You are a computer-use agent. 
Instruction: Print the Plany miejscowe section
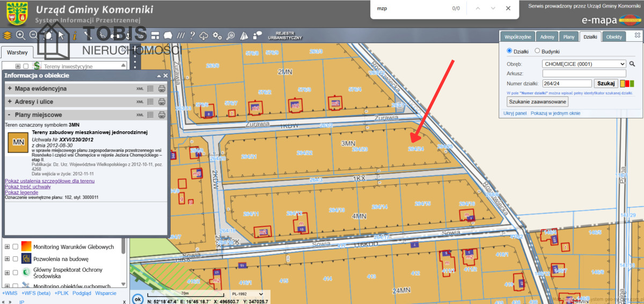click(162, 115)
